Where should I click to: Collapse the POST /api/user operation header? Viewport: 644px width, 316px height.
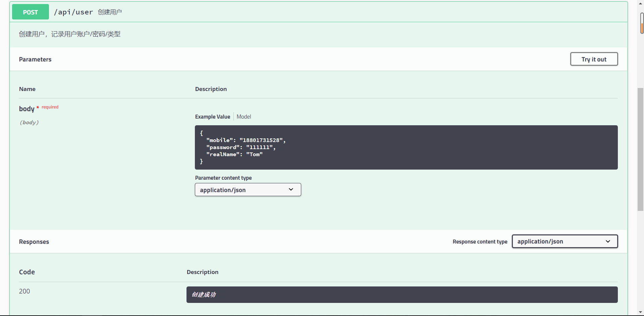click(x=319, y=12)
